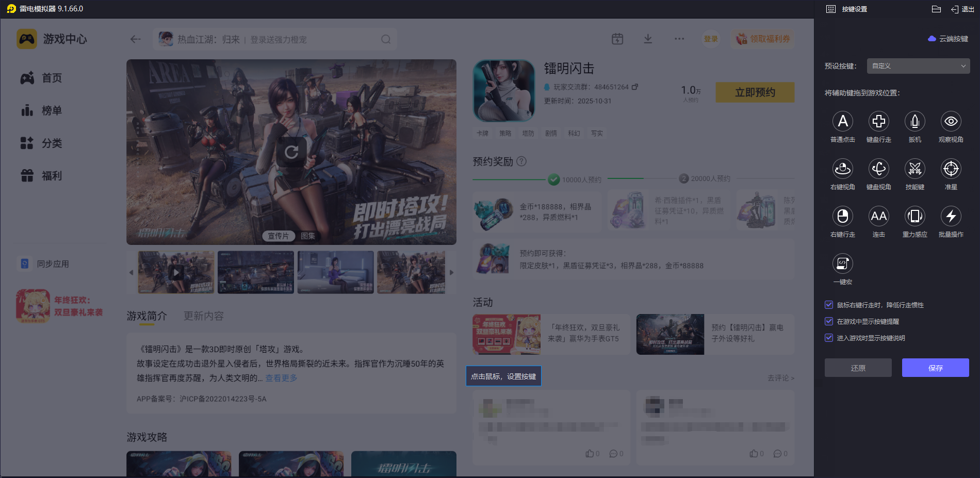The height and width of the screenshot is (478, 980).
Task: Click the 退出 exit button
Action: point(962,9)
